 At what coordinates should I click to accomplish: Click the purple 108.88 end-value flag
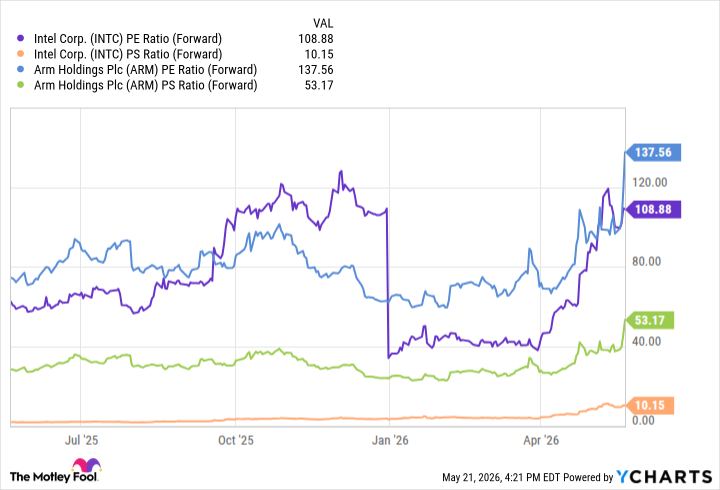point(653,209)
